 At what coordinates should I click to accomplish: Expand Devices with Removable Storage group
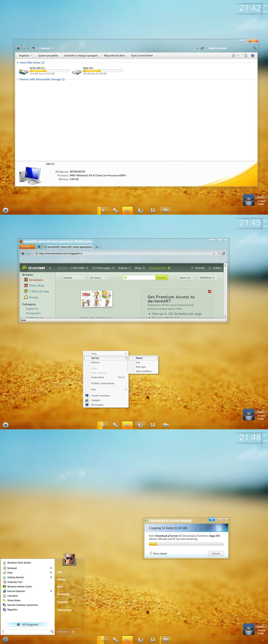[18, 79]
